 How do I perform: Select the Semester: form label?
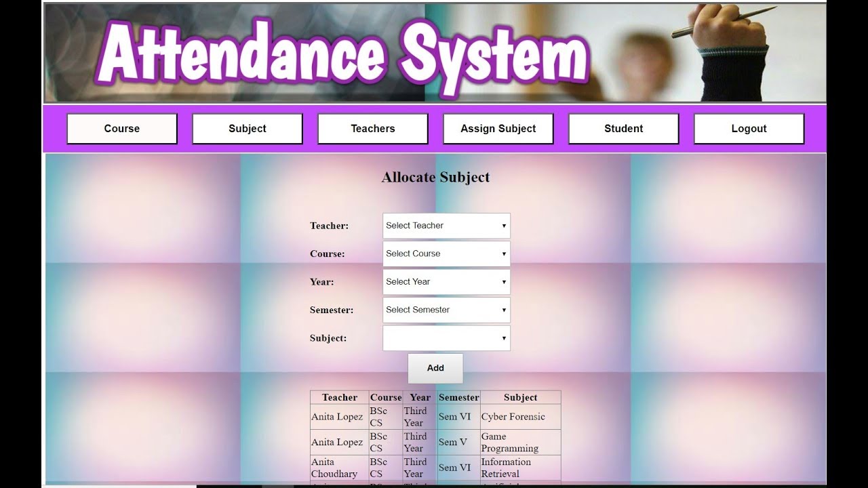click(x=332, y=310)
